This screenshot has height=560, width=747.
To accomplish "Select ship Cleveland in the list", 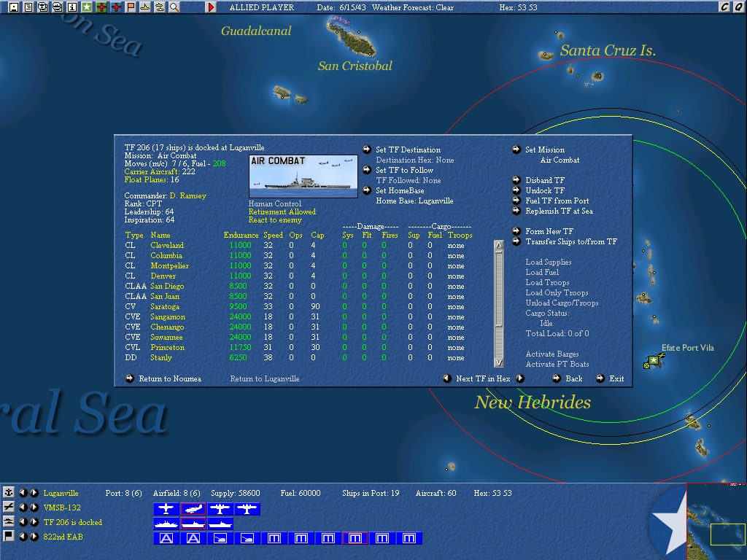I will 167,245.
